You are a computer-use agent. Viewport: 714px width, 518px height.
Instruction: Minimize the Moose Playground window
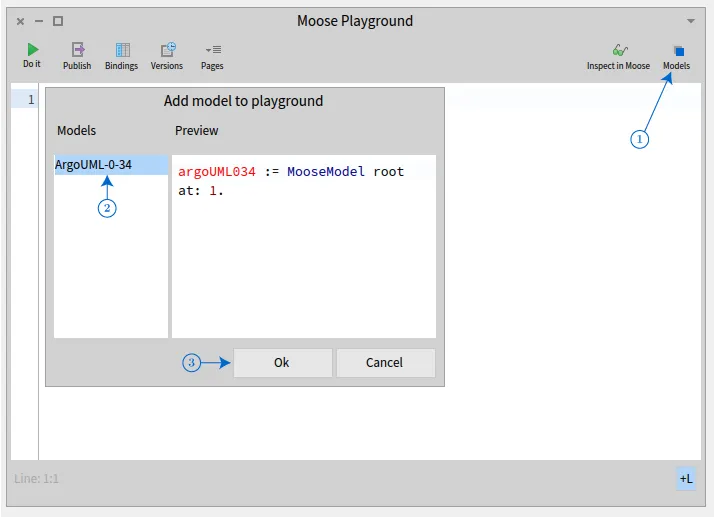pyautogui.click(x=39, y=21)
